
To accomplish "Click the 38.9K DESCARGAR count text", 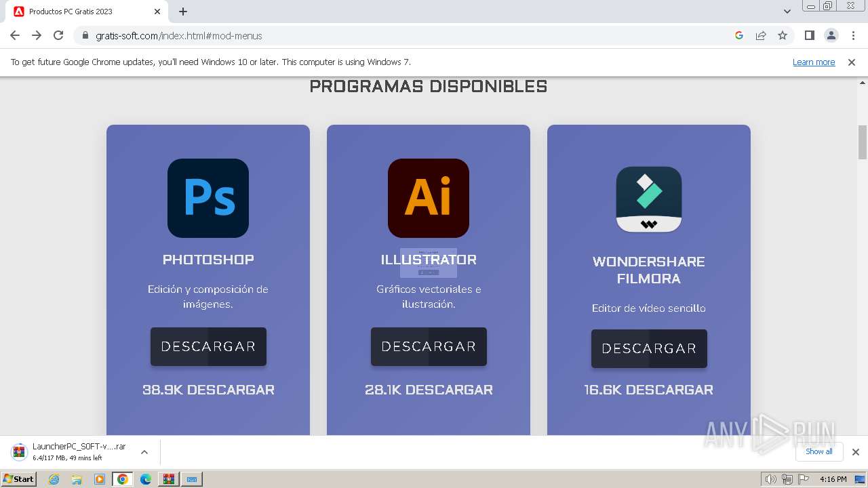I will click(208, 390).
